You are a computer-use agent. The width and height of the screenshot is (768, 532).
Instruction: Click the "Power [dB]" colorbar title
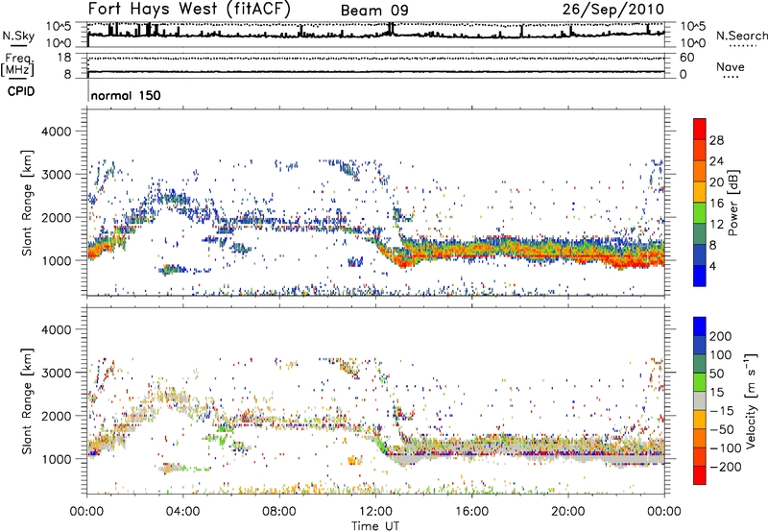(x=732, y=203)
